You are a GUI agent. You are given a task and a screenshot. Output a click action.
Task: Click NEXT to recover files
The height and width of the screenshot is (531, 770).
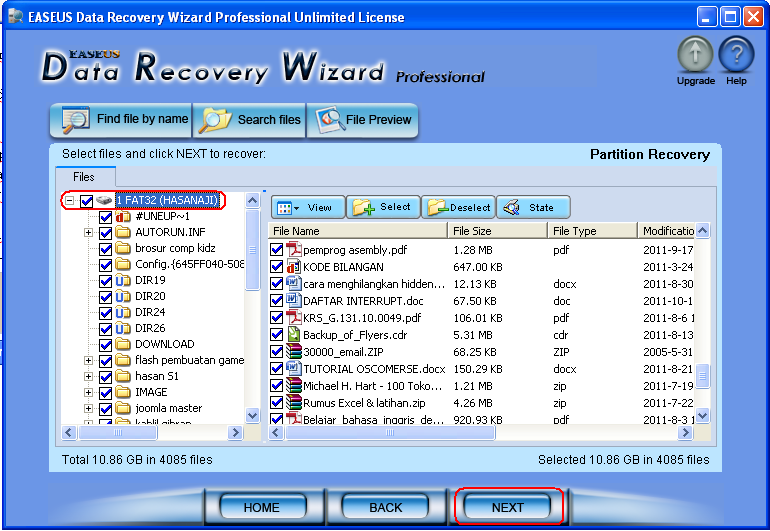[x=507, y=507]
